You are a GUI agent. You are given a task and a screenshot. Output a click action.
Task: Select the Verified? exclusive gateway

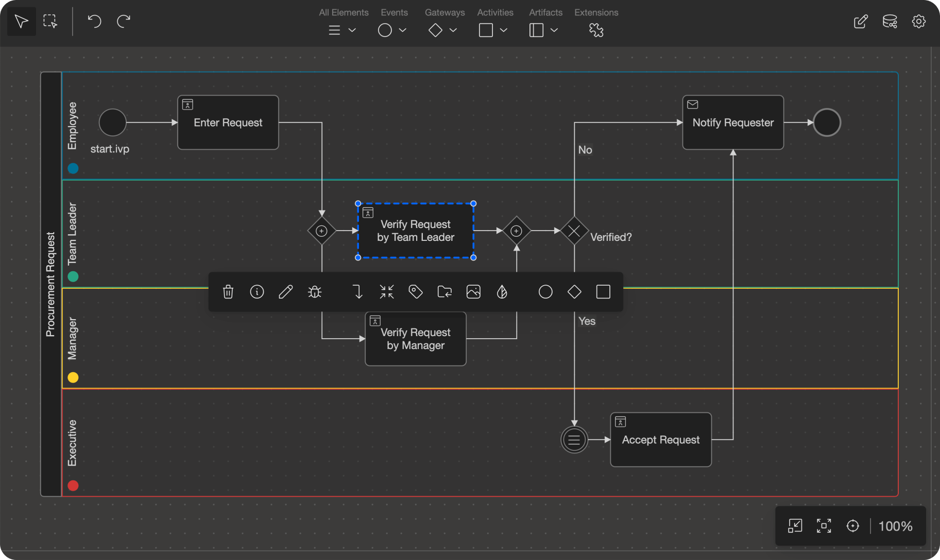574,231
